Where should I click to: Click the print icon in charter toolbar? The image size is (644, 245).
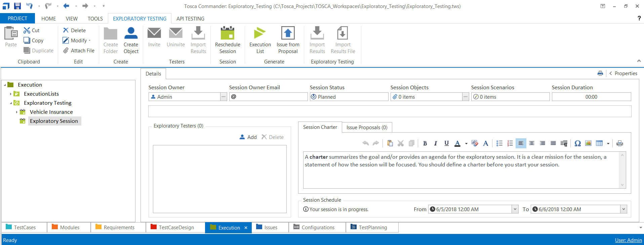point(619,143)
